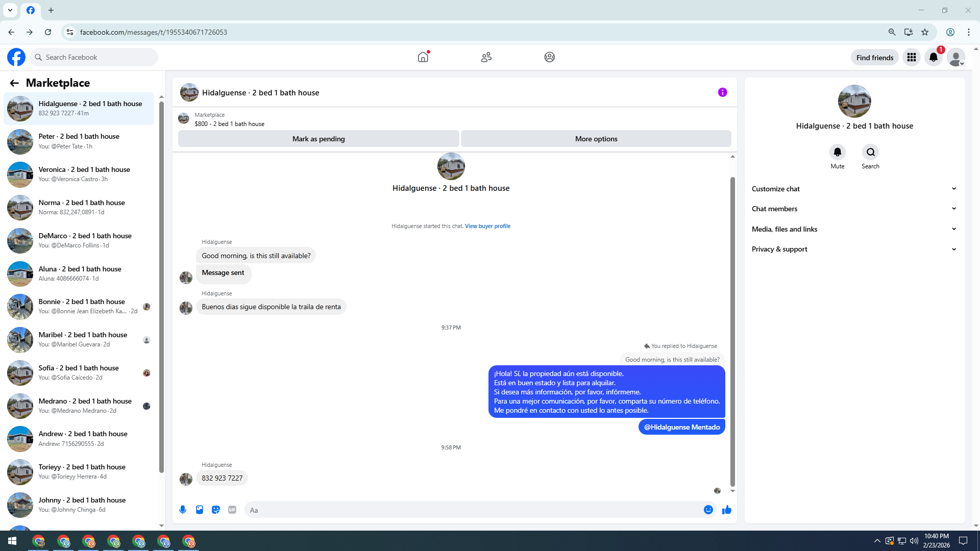Open the GIF picker icon

232,510
